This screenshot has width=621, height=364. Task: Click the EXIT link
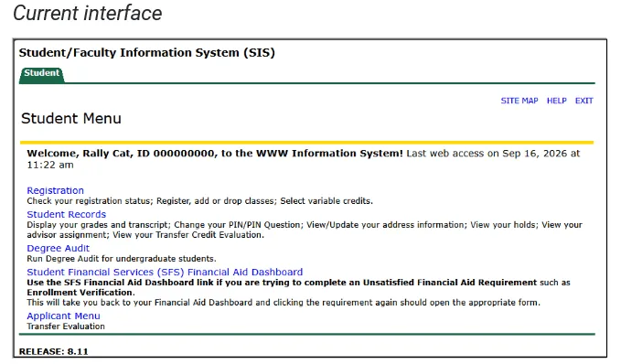point(584,101)
